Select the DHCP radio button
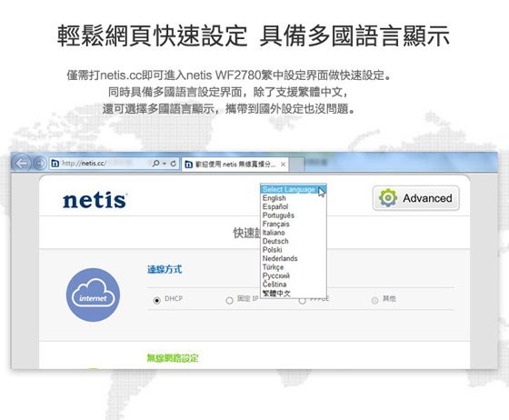The height and width of the screenshot is (420, 509). click(x=156, y=301)
